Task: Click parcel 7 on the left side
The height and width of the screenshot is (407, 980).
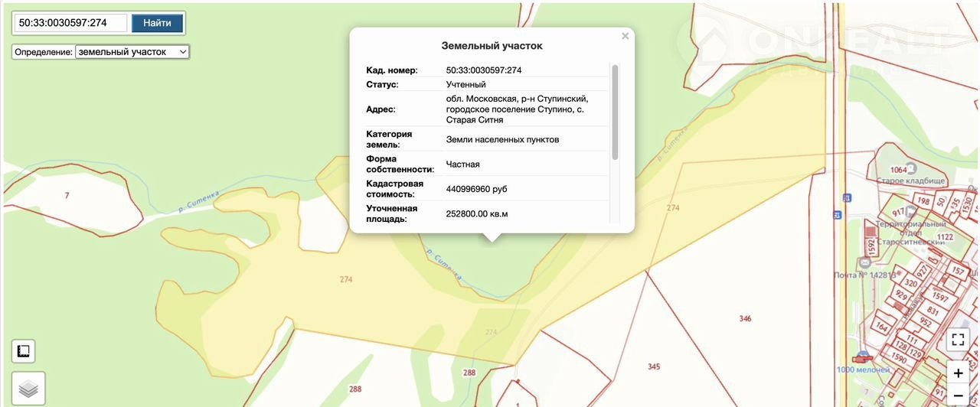Action: pos(67,196)
